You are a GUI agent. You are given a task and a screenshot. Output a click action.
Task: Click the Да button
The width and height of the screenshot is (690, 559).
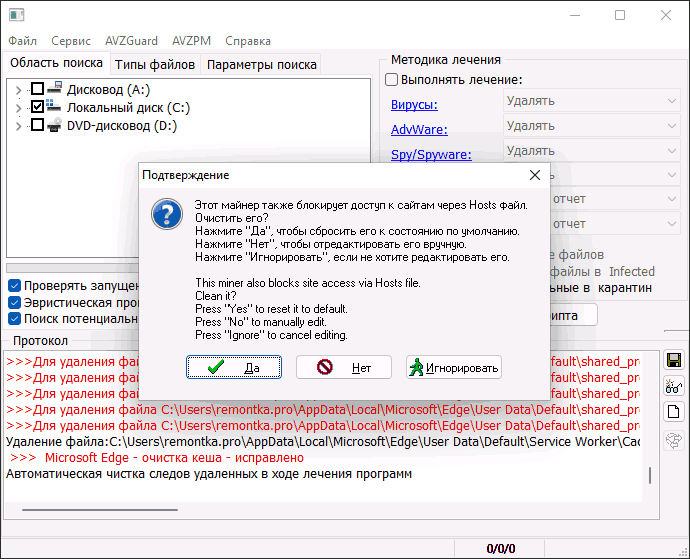[234, 367]
